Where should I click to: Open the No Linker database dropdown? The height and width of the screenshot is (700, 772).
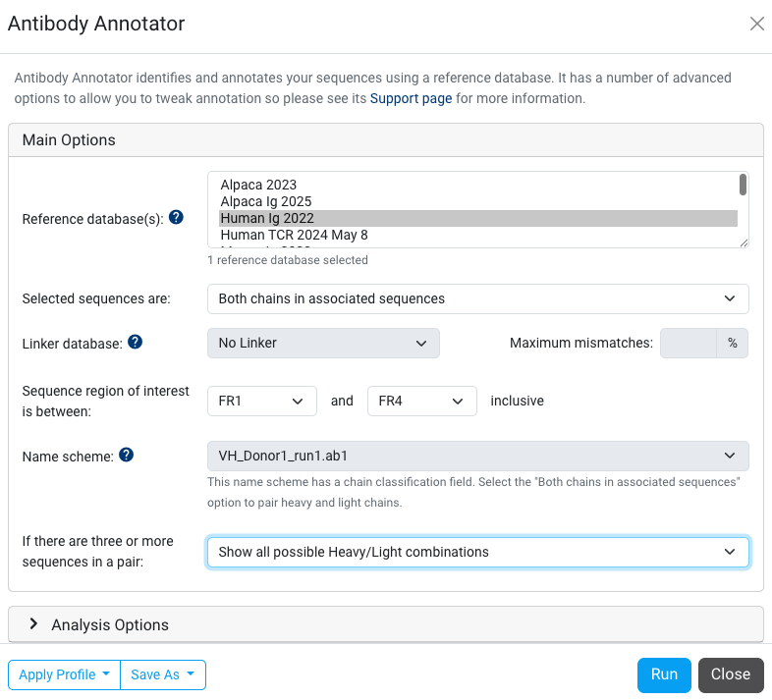(x=323, y=343)
